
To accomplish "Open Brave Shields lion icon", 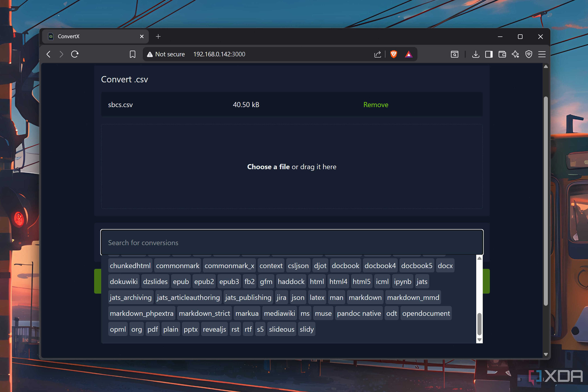I will [x=394, y=54].
